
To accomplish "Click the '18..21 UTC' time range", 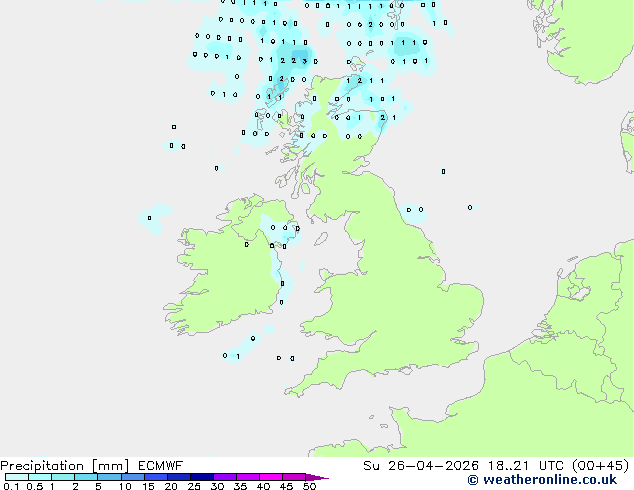I will (x=525, y=466).
